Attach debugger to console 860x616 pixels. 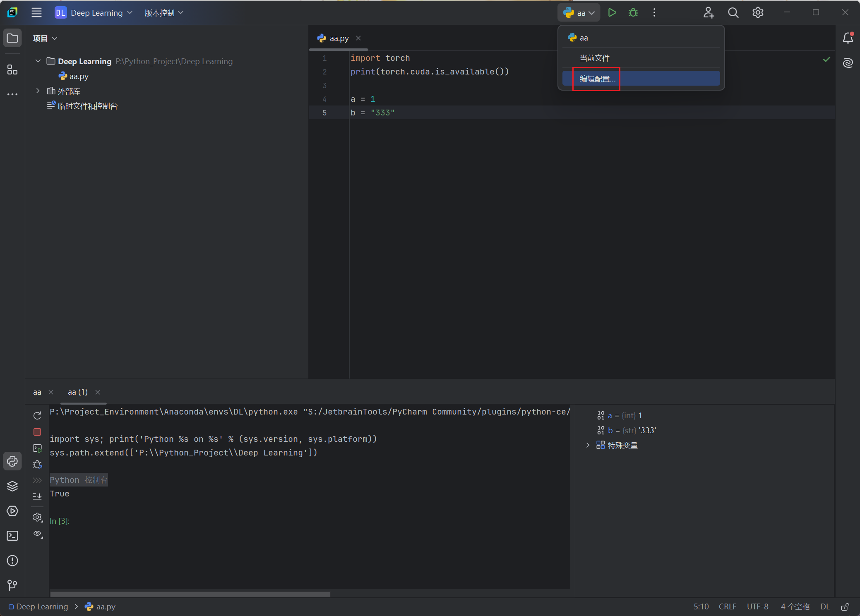(x=37, y=464)
